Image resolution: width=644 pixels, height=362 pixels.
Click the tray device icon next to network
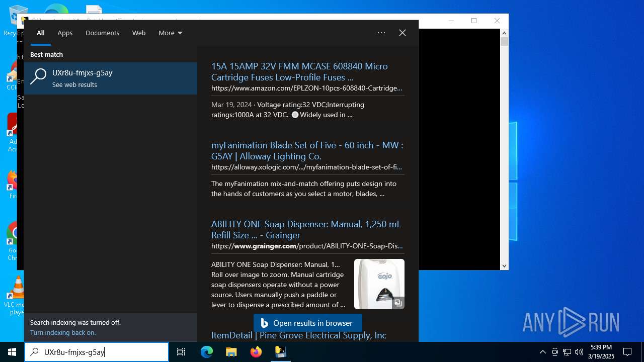tap(555, 352)
